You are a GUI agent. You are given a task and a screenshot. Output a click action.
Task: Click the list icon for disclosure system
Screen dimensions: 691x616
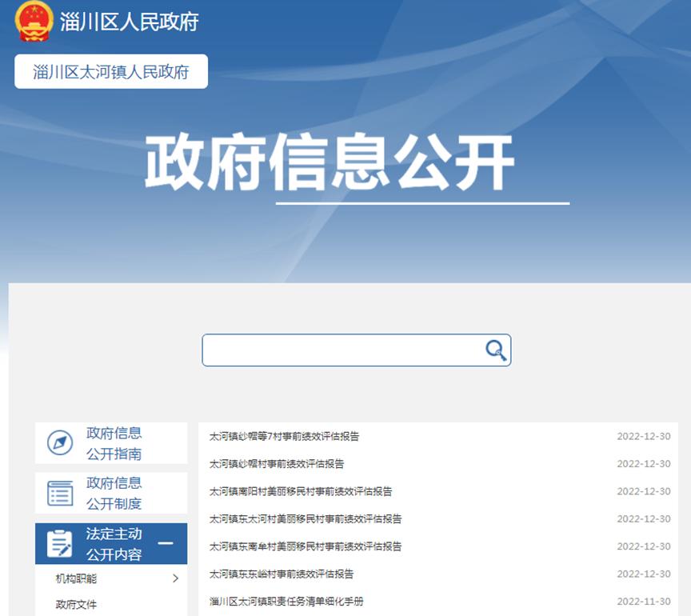(60, 493)
